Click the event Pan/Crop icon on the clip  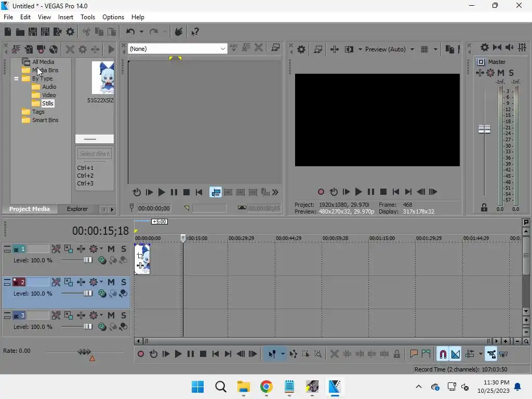pyautogui.click(x=140, y=256)
